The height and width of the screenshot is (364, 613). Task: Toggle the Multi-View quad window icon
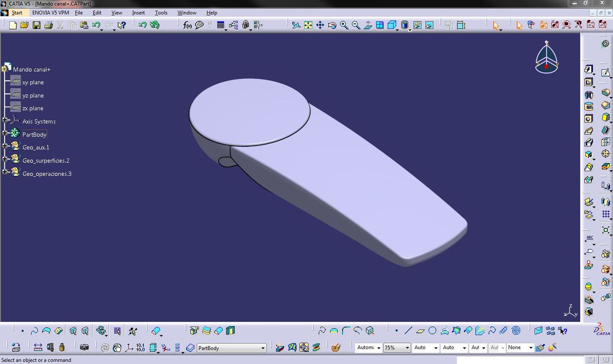tap(380, 25)
